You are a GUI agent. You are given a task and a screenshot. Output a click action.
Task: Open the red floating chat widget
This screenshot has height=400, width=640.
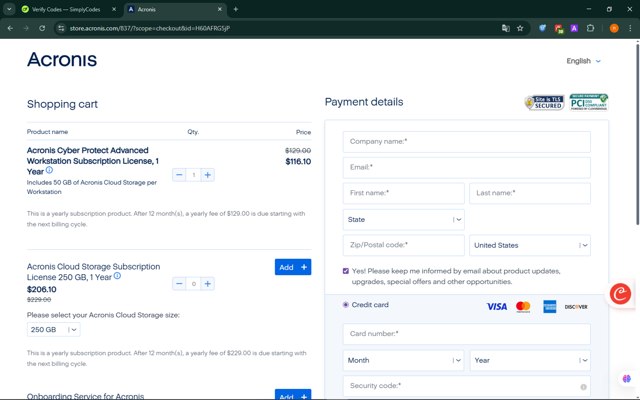[x=620, y=294]
